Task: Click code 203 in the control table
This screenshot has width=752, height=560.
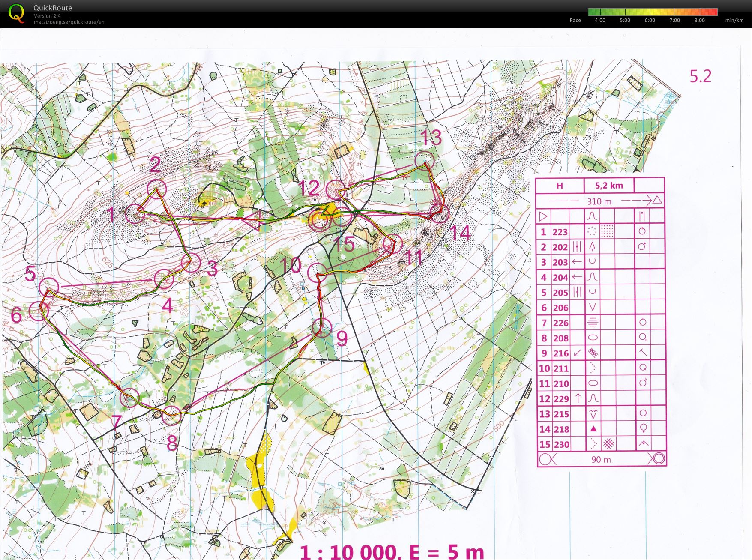Action: (x=560, y=263)
